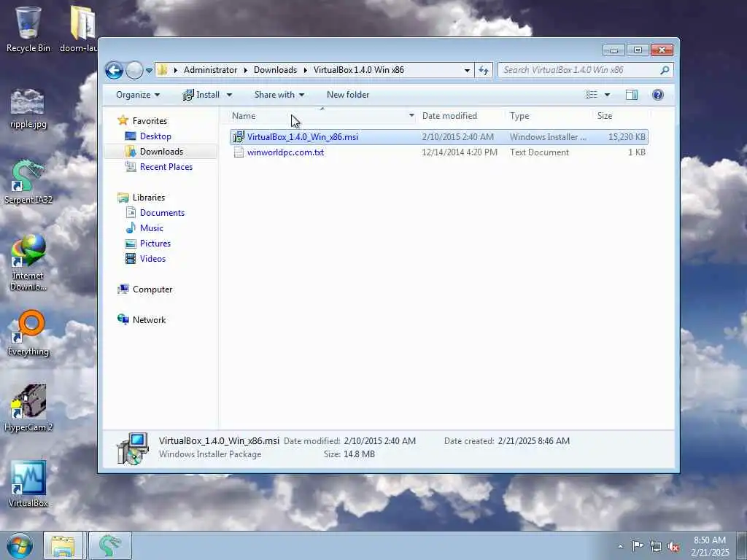Launch VirtualBox desktop shortcut
The width and height of the screenshot is (747, 560).
click(28, 484)
